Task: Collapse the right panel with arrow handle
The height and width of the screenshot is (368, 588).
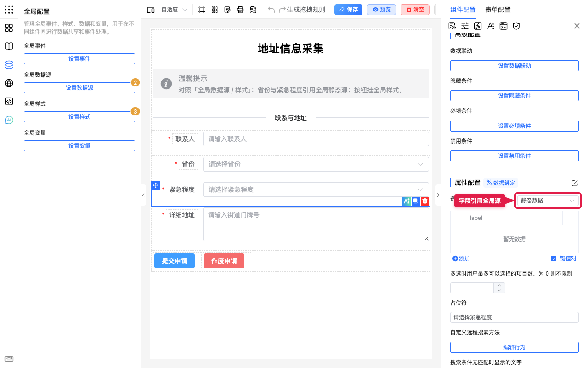Action: [438, 195]
